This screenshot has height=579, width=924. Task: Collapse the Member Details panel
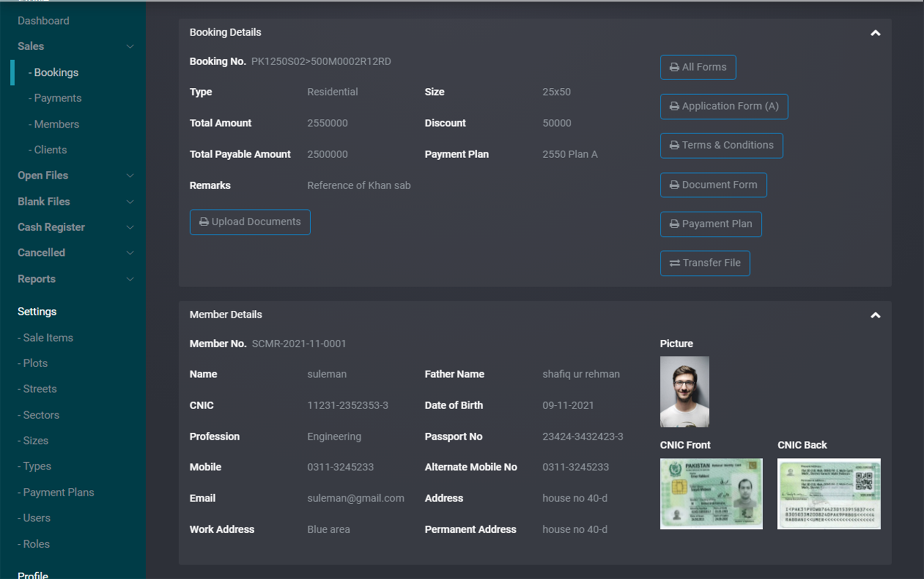(x=875, y=315)
